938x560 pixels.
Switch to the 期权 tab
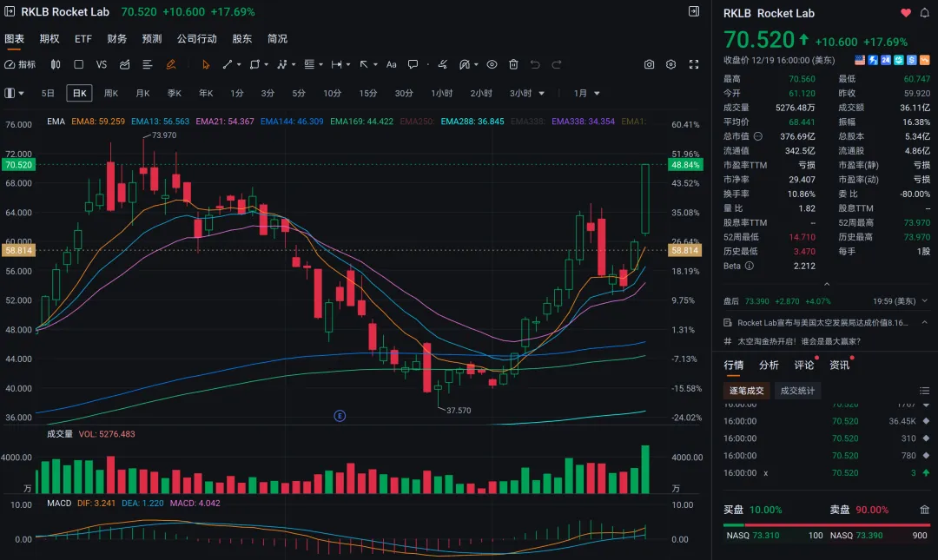(50, 39)
